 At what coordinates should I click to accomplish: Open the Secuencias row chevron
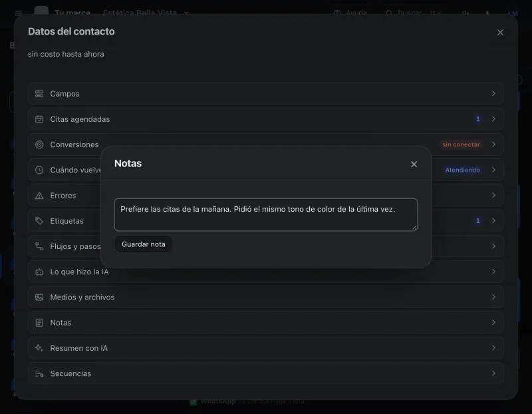click(493, 373)
